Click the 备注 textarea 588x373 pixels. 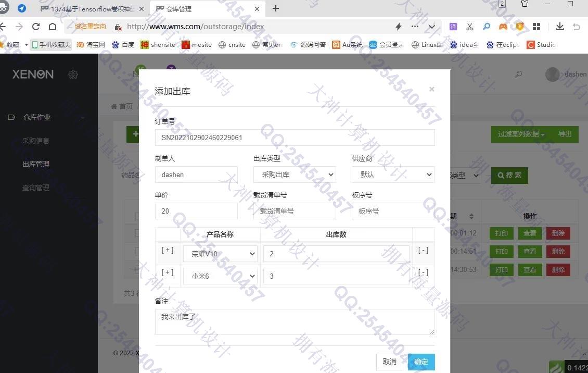(295, 321)
